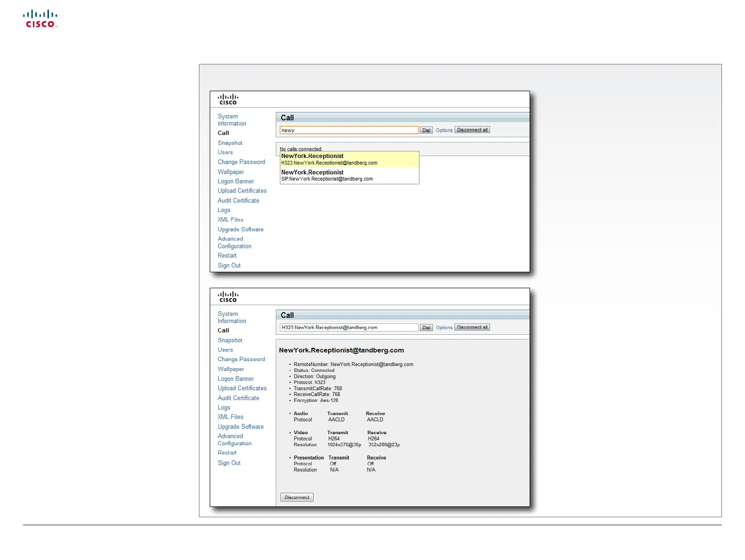Click 'RemoteNumber' line in call details
The image size is (745, 560).
coord(354,364)
